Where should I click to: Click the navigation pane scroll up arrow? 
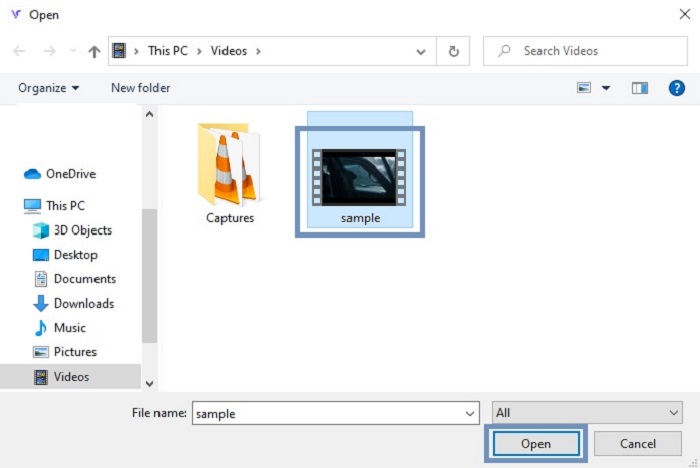pyautogui.click(x=150, y=114)
